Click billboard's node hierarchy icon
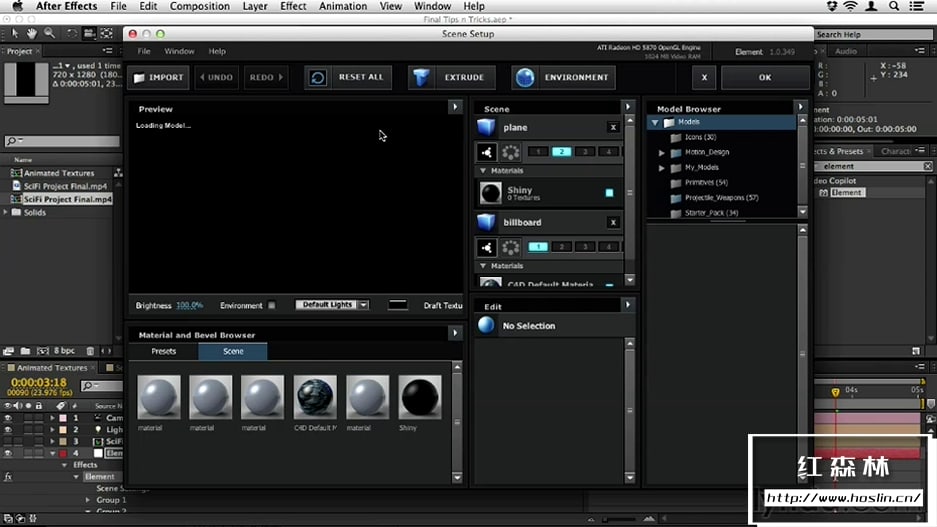This screenshot has height=527, width=937. [486, 247]
